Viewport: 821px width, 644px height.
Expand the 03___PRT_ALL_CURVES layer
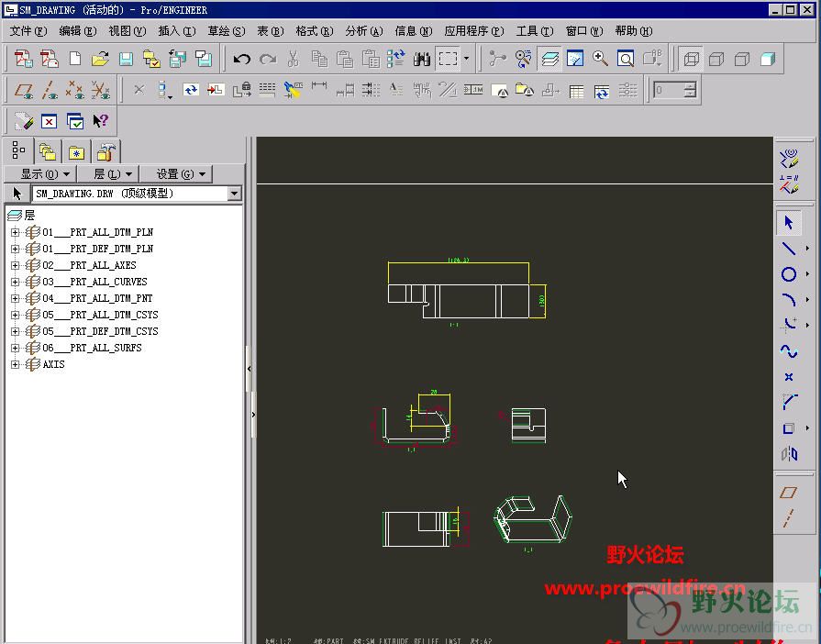pos(15,282)
